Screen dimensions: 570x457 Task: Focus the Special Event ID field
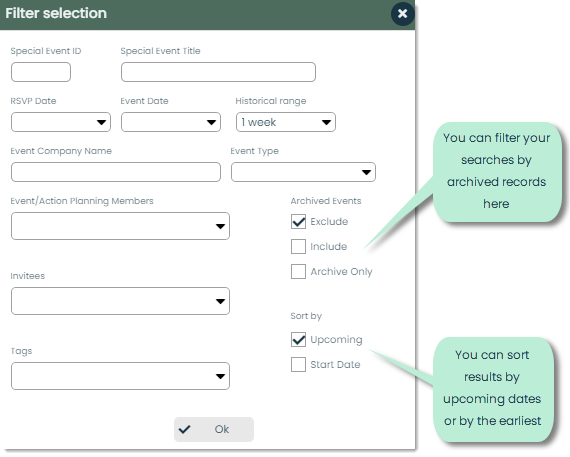click(41, 72)
